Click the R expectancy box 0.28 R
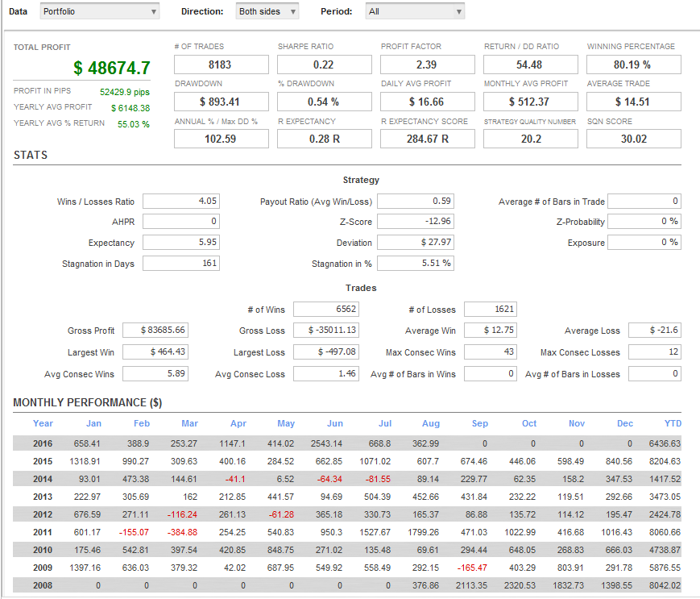 pos(325,139)
